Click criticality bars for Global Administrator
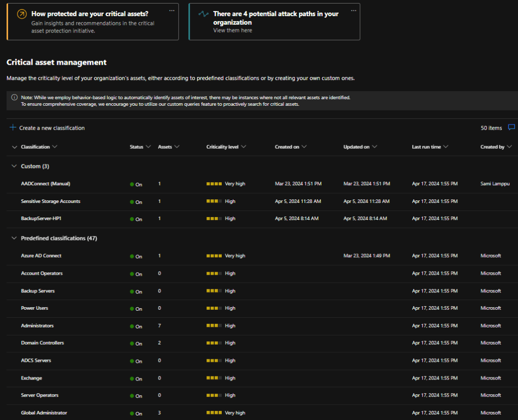518x420 pixels. [x=214, y=413]
